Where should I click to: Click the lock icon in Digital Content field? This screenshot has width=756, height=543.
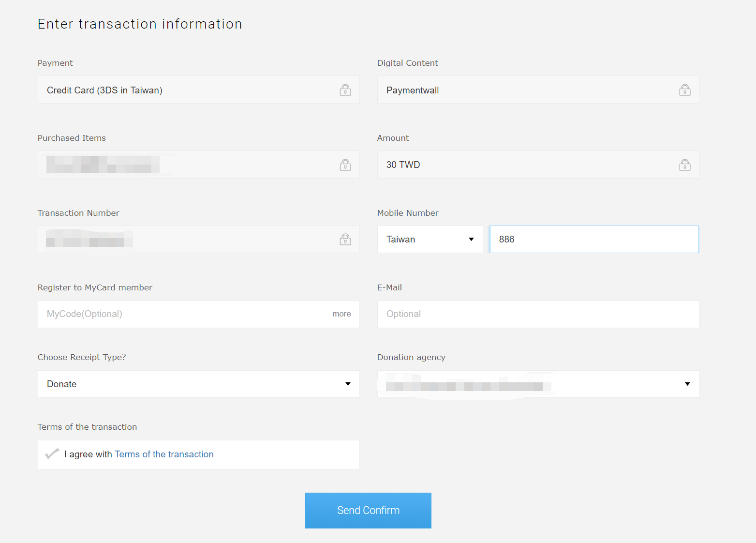point(684,90)
